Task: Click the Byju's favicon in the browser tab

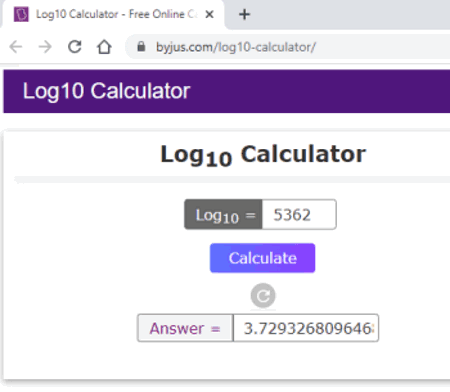Action: (x=21, y=14)
